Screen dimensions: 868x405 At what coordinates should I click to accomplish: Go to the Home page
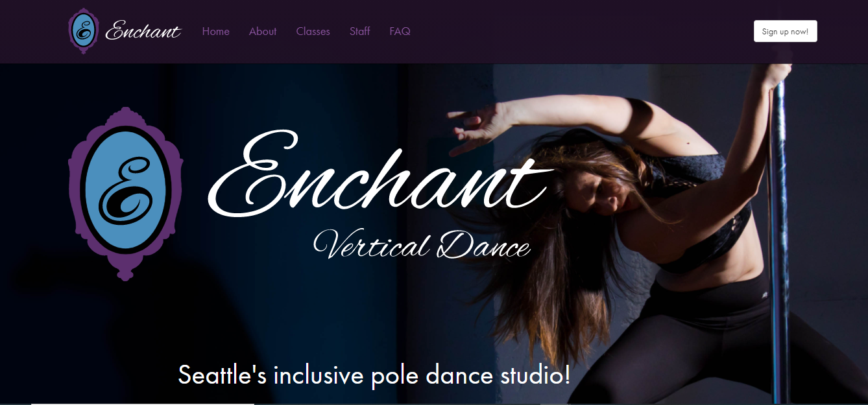[x=216, y=31]
